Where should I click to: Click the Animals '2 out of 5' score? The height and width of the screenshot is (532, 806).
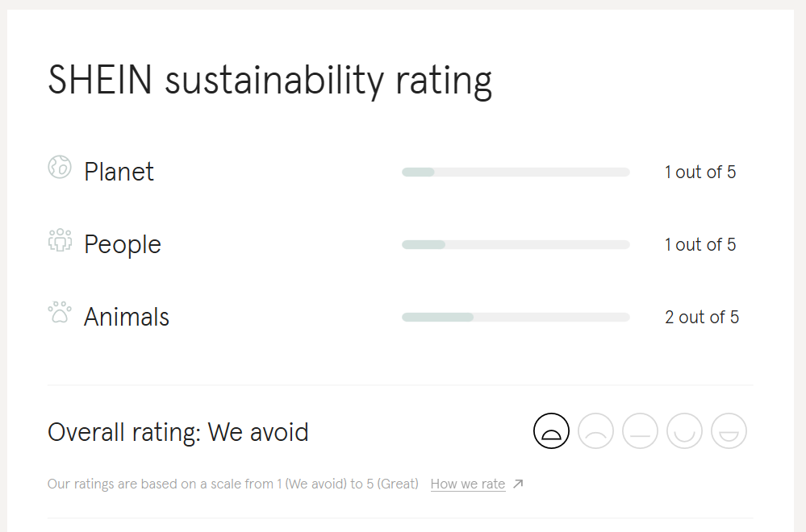(702, 317)
